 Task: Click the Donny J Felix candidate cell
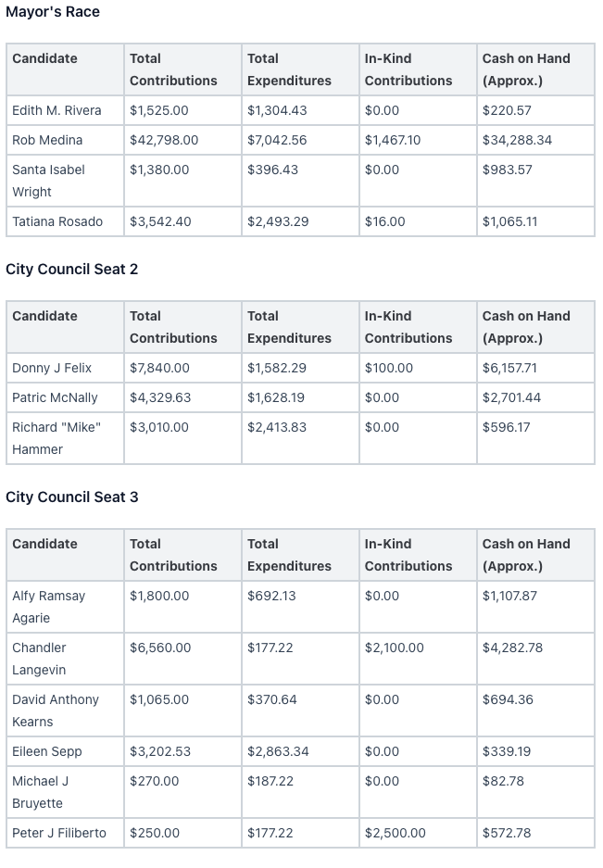point(52,368)
